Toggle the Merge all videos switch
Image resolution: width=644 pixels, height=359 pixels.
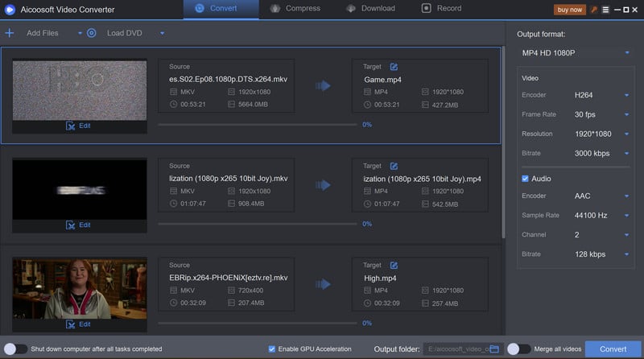(519, 349)
